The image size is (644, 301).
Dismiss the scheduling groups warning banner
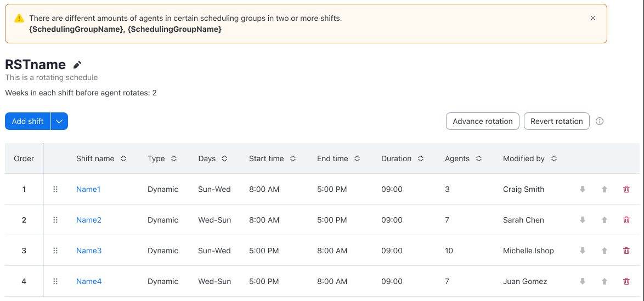(x=592, y=18)
